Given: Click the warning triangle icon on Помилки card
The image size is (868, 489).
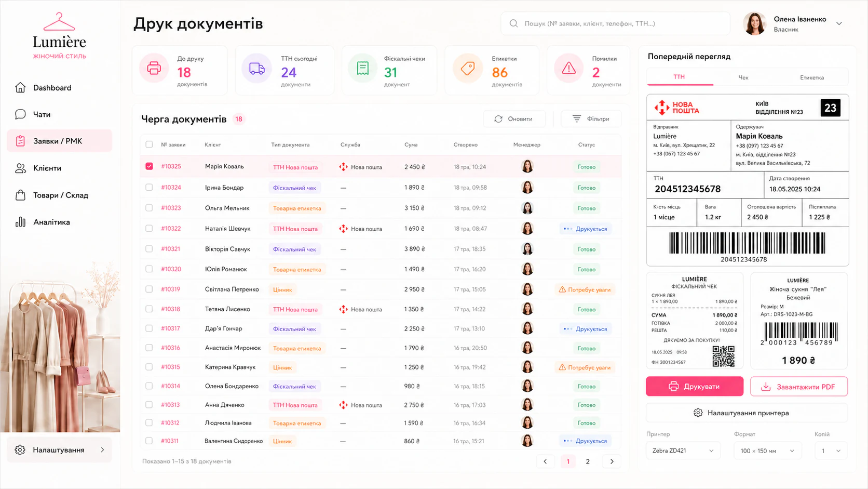Looking at the screenshot, I should point(569,68).
